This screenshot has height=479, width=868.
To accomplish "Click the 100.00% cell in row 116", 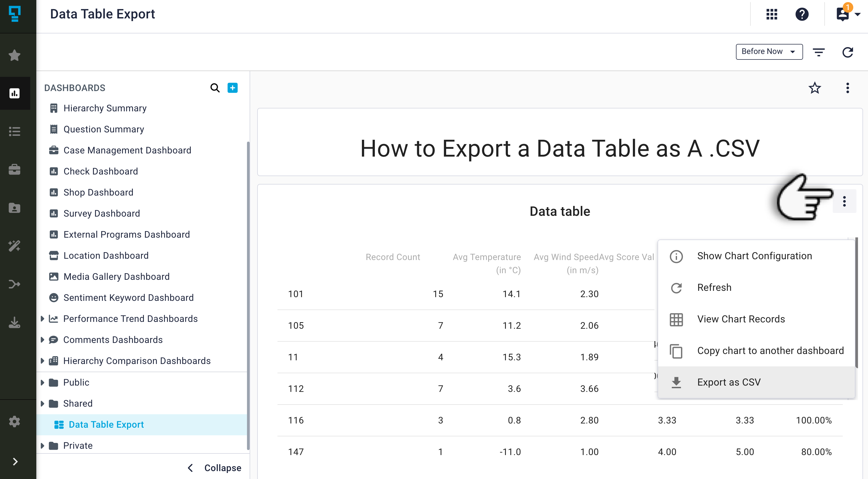I will [814, 420].
